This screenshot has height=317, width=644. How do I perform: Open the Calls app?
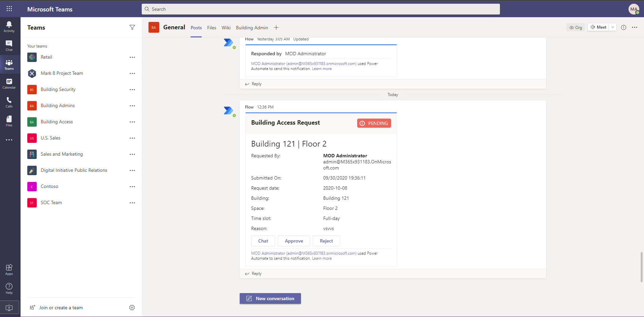[x=9, y=102]
